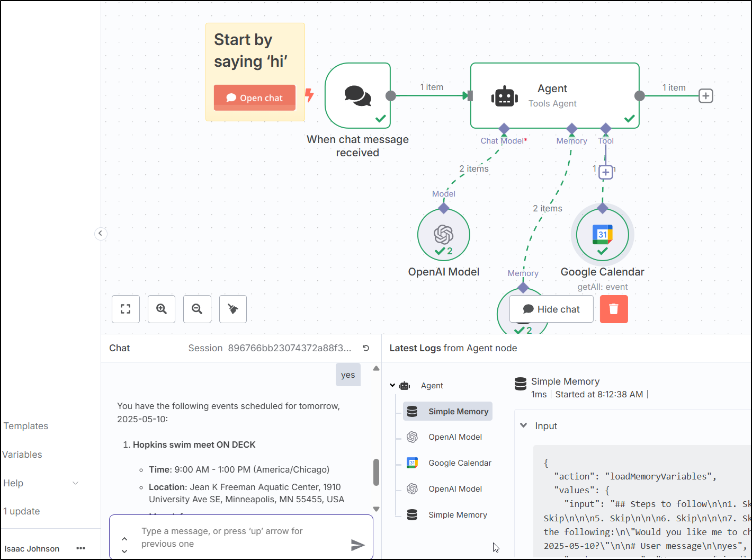Click the chat scrollbar thumb
752x560 pixels.
[x=376, y=472]
